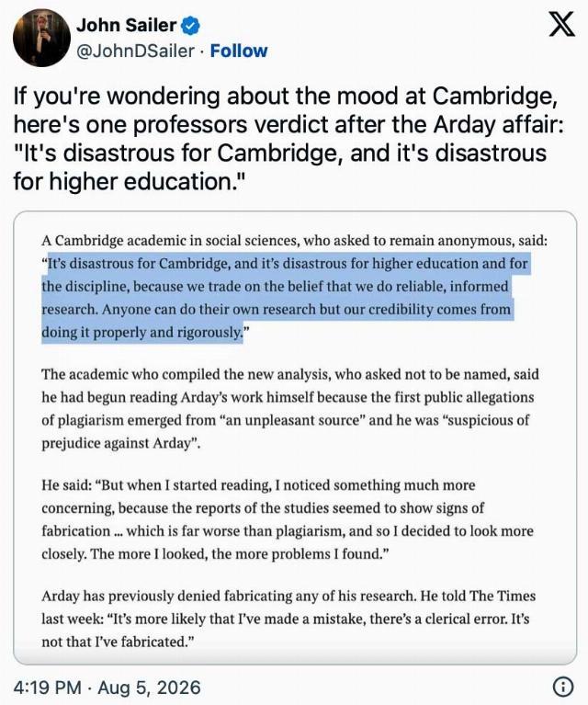Follow John Sailer's account
The height and width of the screenshot is (705, 588).
click(x=239, y=51)
